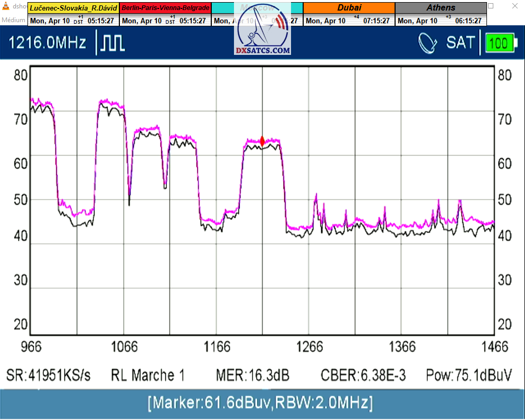525x420 pixels.
Task: Click the VLC cone icon in title bar
Action: (6, 6)
